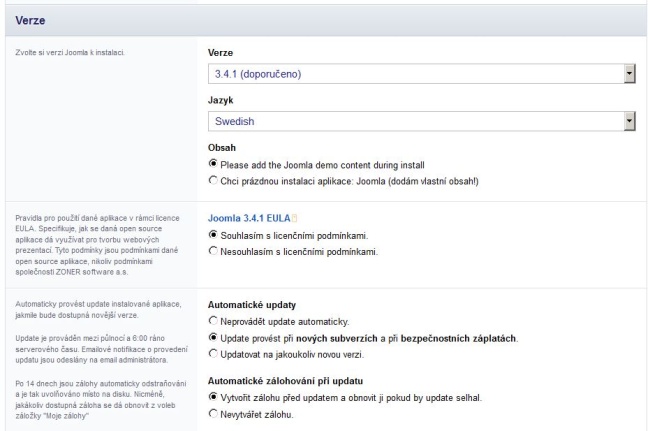The height and width of the screenshot is (431, 650).
Task: Choose Neprovádět update automaticky
Action: coord(212,323)
